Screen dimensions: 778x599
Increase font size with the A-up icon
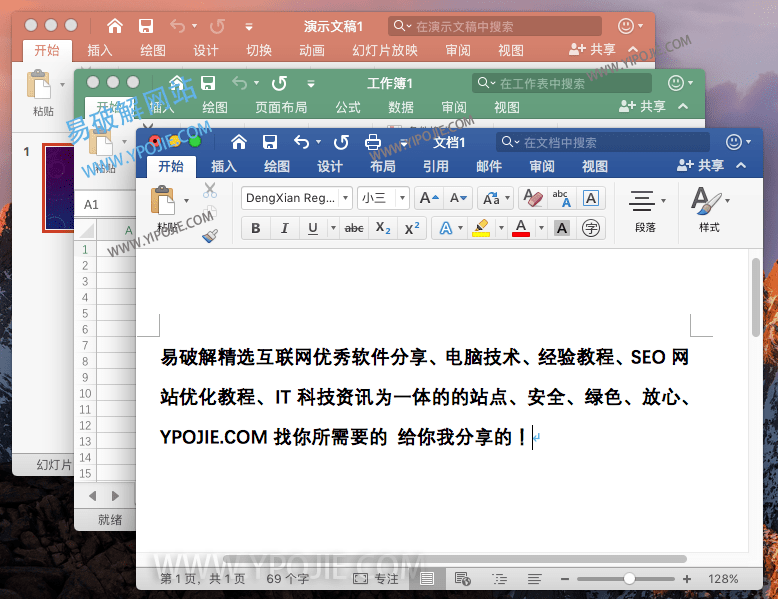coord(428,198)
